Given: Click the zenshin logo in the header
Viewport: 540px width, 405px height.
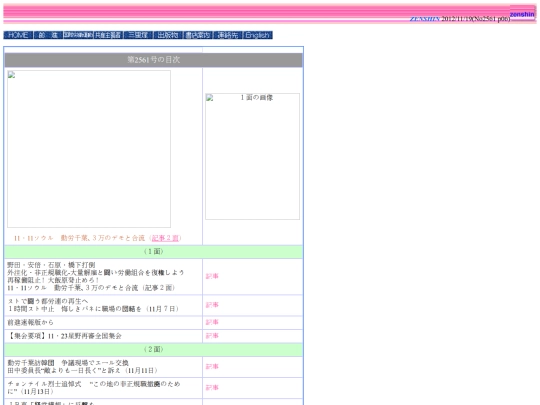Looking at the screenshot, I should pos(522,14).
